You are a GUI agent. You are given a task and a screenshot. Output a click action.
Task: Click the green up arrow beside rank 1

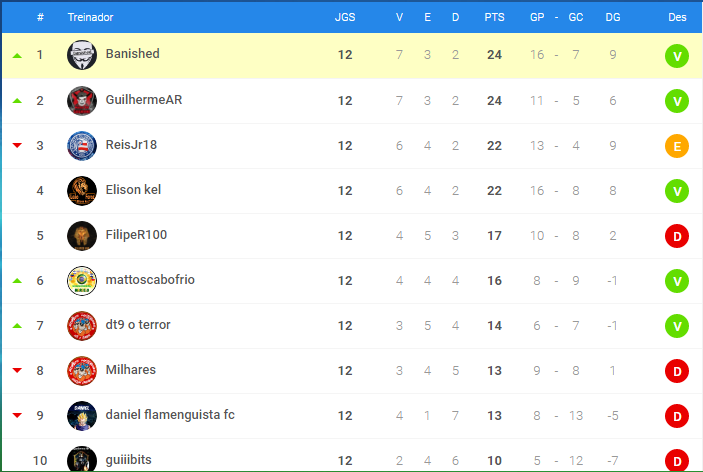17,56
